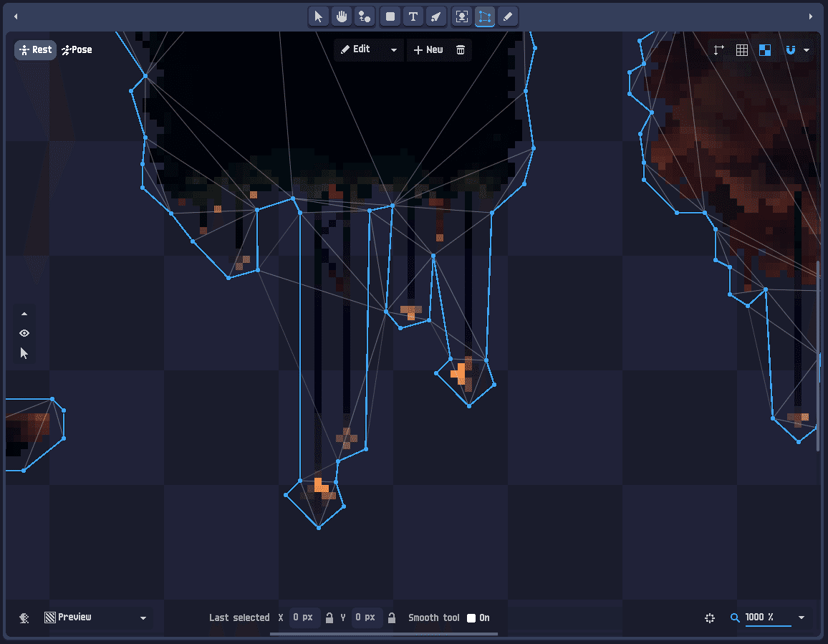Enable the Smooth tool checkbox
828x644 pixels.
(x=471, y=618)
